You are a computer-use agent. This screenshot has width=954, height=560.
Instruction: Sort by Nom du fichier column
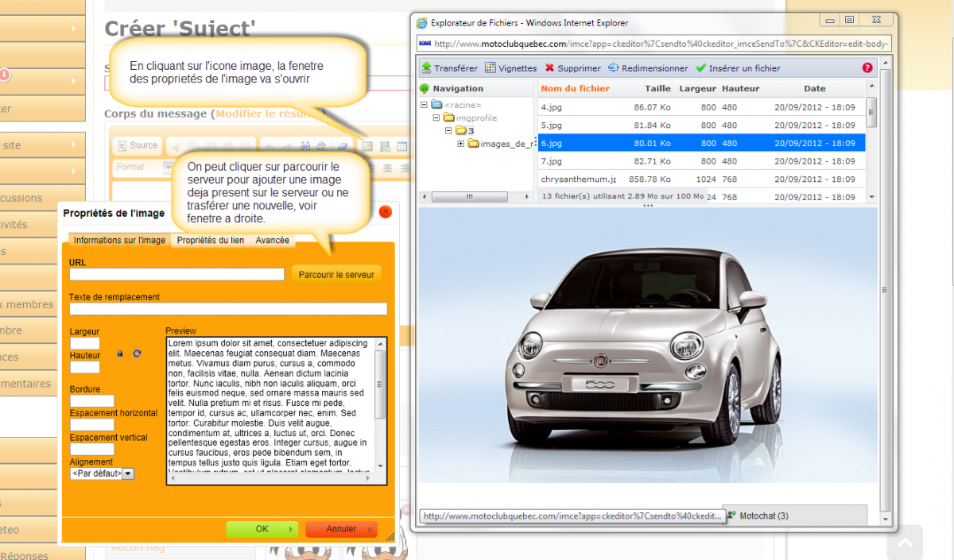click(x=576, y=88)
